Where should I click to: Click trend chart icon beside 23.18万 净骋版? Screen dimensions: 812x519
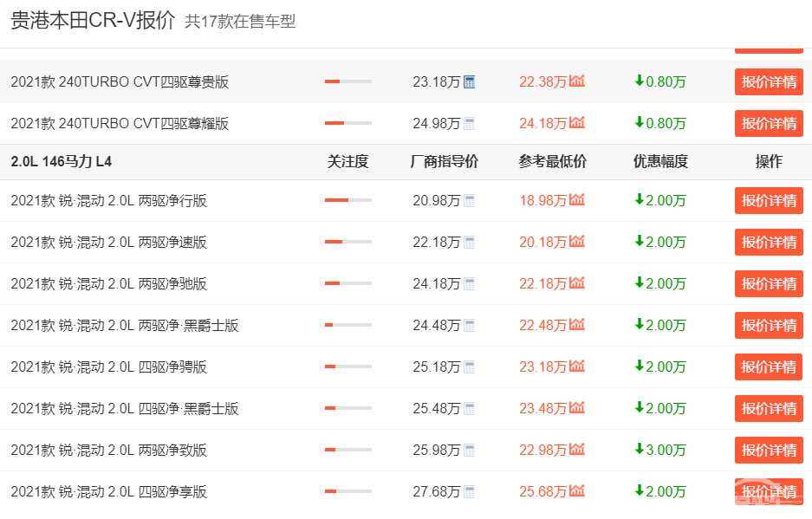point(575,367)
